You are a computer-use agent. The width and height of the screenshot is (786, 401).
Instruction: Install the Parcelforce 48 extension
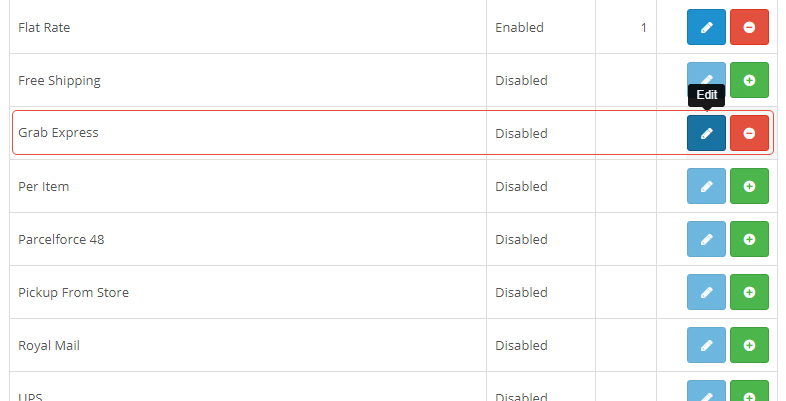[x=749, y=239]
